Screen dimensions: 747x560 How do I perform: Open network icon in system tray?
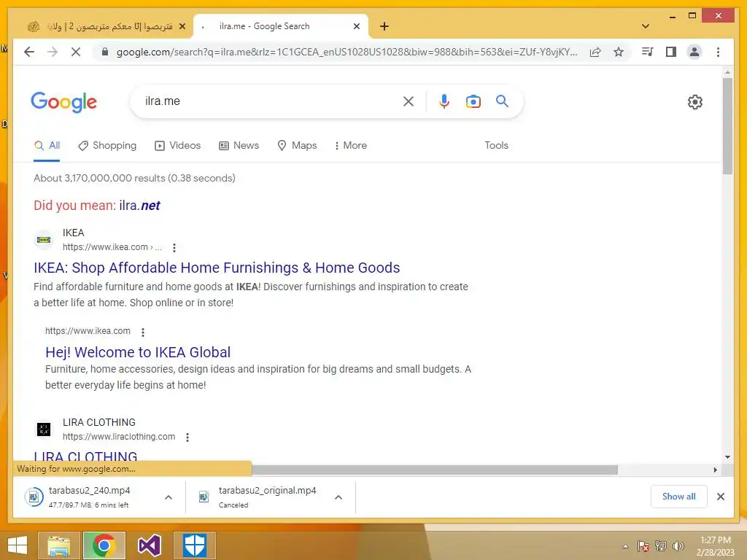[x=661, y=546]
